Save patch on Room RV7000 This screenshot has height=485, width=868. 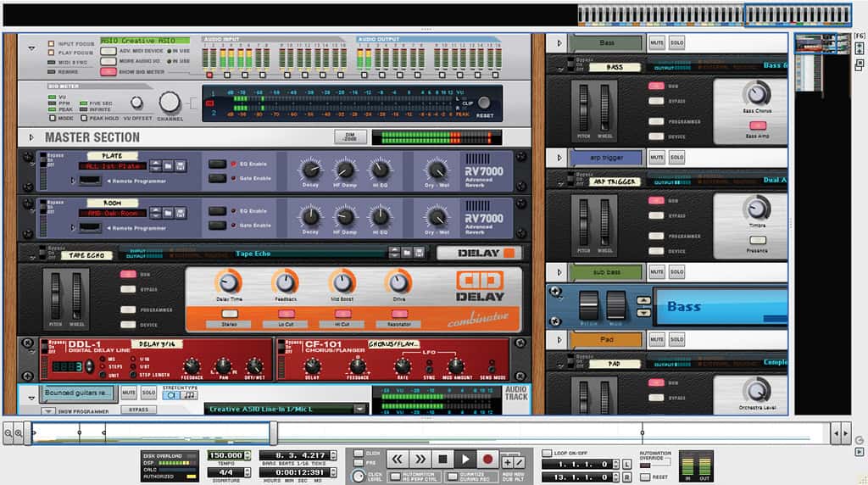180,213
